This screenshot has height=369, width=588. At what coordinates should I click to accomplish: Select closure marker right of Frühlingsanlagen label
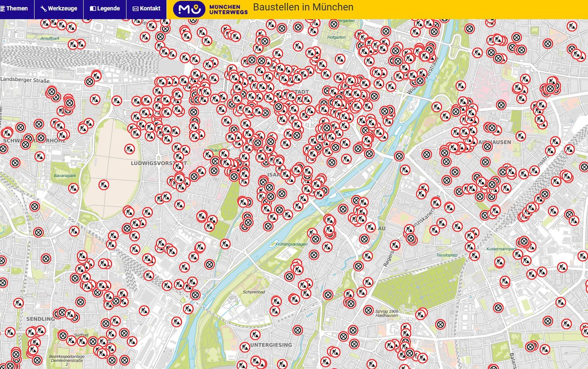pos(315,239)
